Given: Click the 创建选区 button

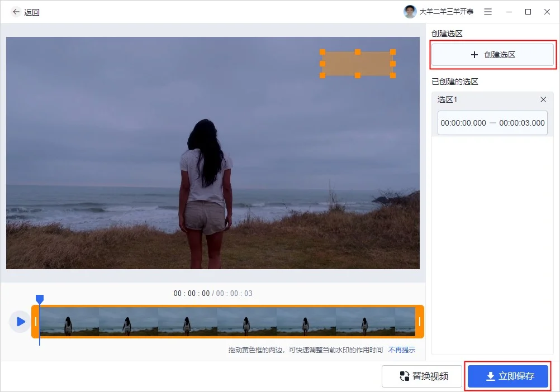Looking at the screenshot, I should click(x=492, y=55).
